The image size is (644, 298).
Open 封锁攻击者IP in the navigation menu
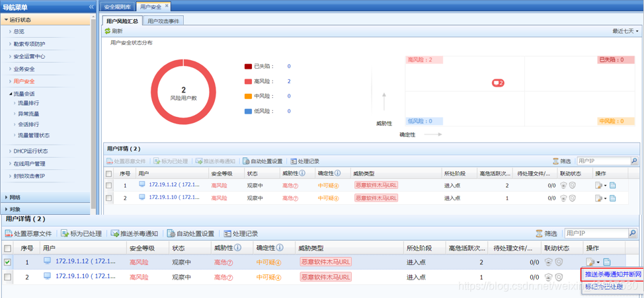point(28,176)
